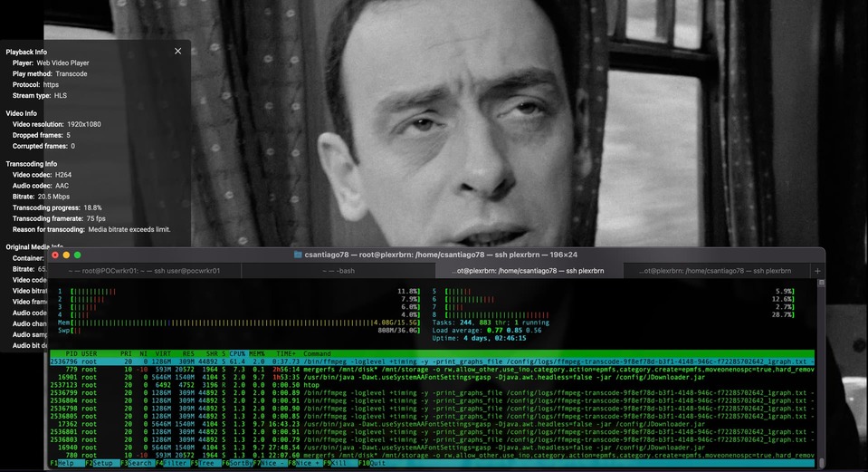Sort by the MEM% column header

(x=257, y=353)
